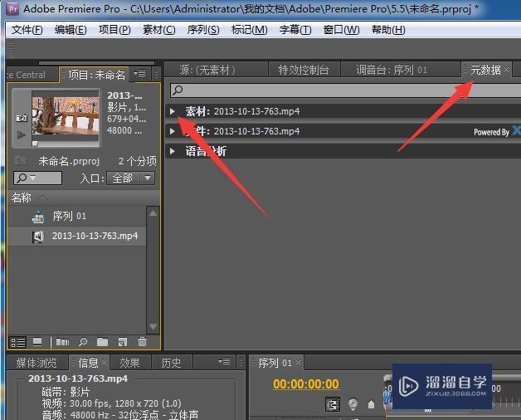Switch to the 源: (无素材) tab
Screen dimensions: 521x420
[x=207, y=70]
